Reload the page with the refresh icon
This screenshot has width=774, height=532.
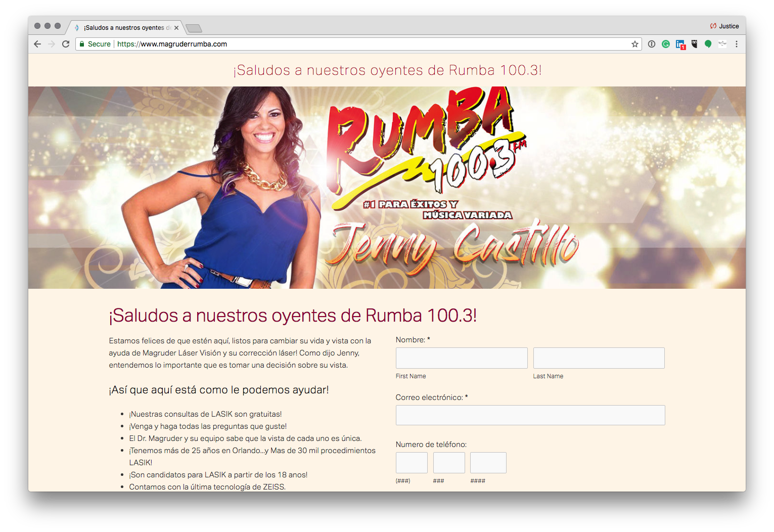tap(66, 44)
